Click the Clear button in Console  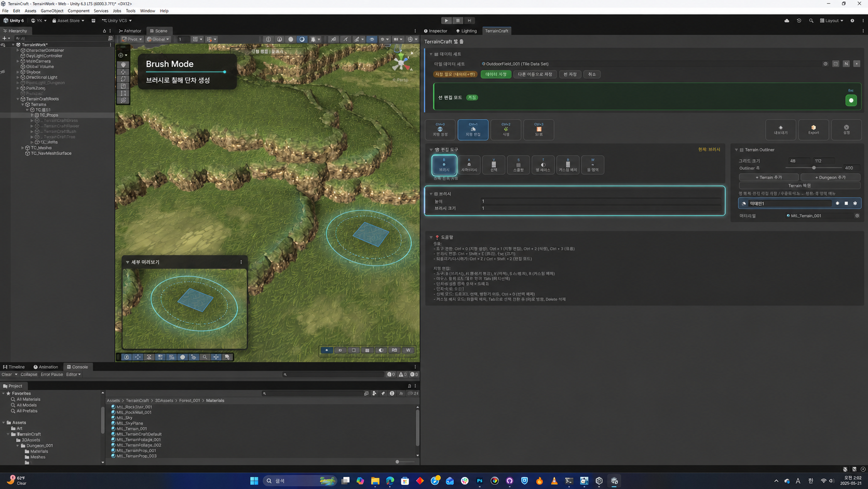[7, 374]
